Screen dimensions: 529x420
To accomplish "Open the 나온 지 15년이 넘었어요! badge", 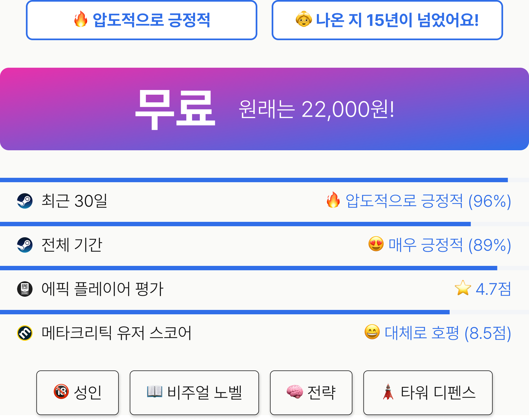I will tap(387, 20).
